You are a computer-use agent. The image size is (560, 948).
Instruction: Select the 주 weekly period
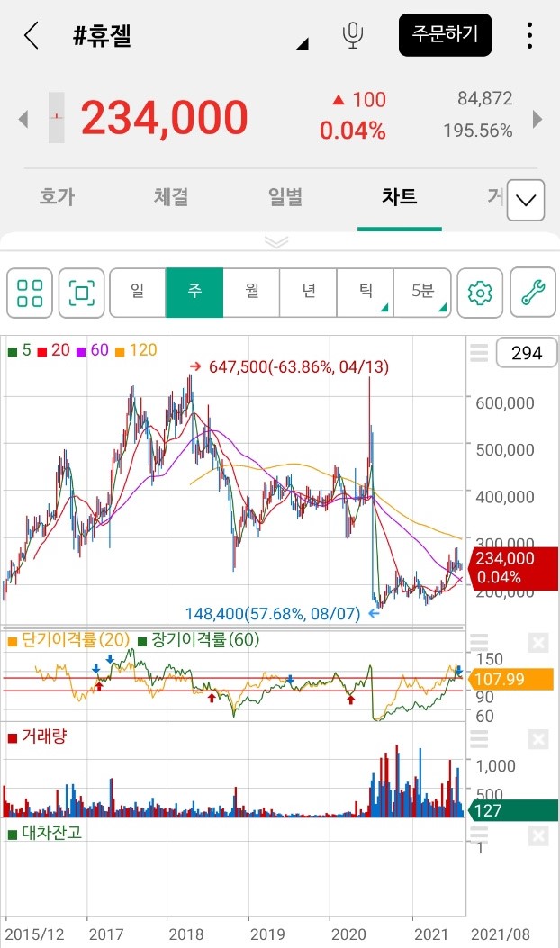(x=194, y=293)
